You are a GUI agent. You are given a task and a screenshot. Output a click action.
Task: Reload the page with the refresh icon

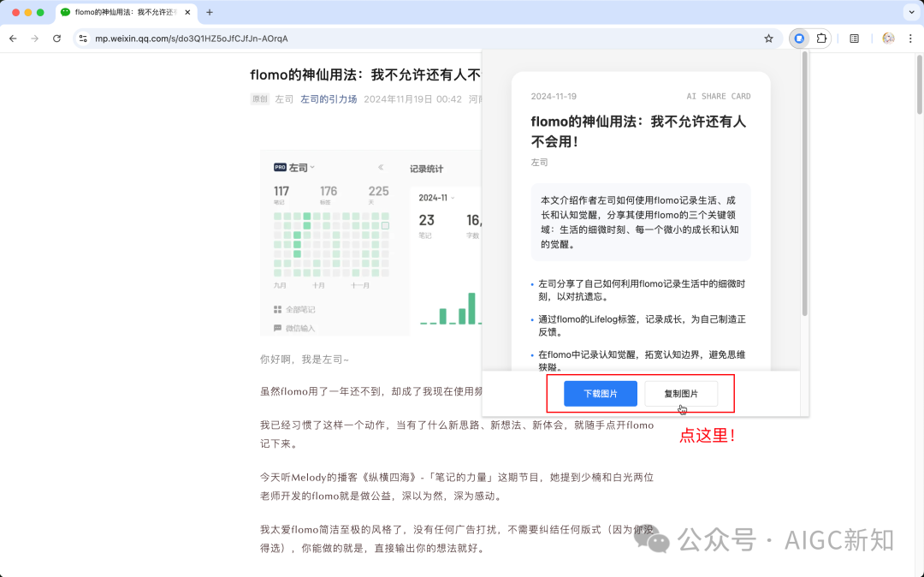(x=56, y=39)
